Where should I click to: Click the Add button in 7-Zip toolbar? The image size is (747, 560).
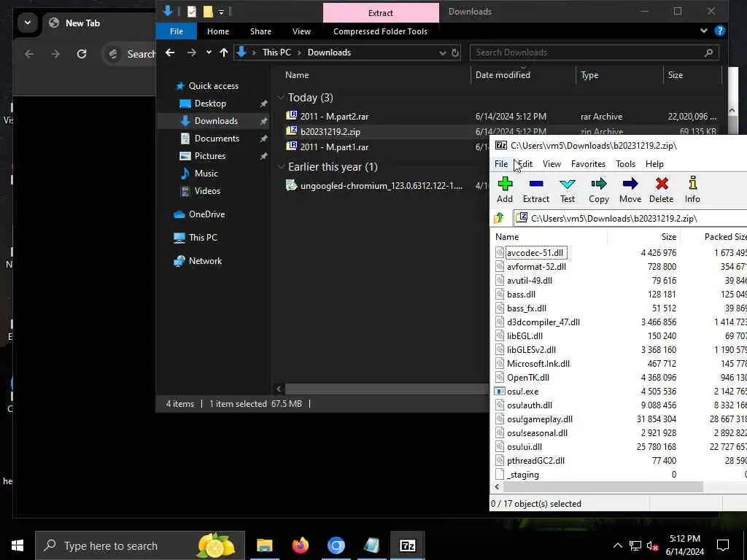tap(505, 190)
